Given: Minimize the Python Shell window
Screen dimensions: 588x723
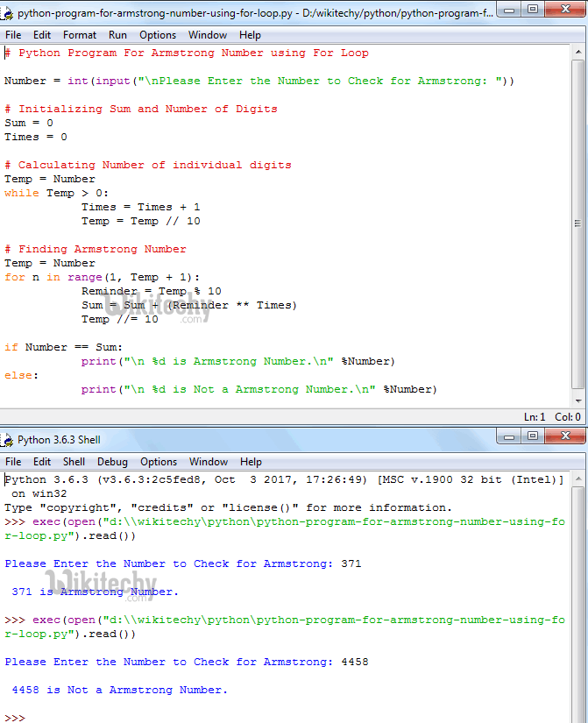Looking at the screenshot, I should pyautogui.click(x=509, y=436).
